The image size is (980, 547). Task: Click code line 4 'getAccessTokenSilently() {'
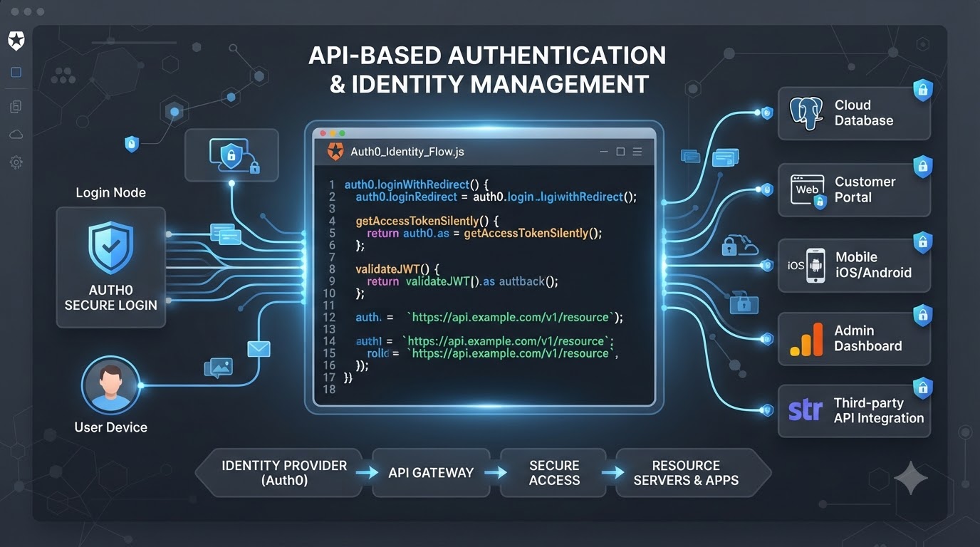(429, 221)
